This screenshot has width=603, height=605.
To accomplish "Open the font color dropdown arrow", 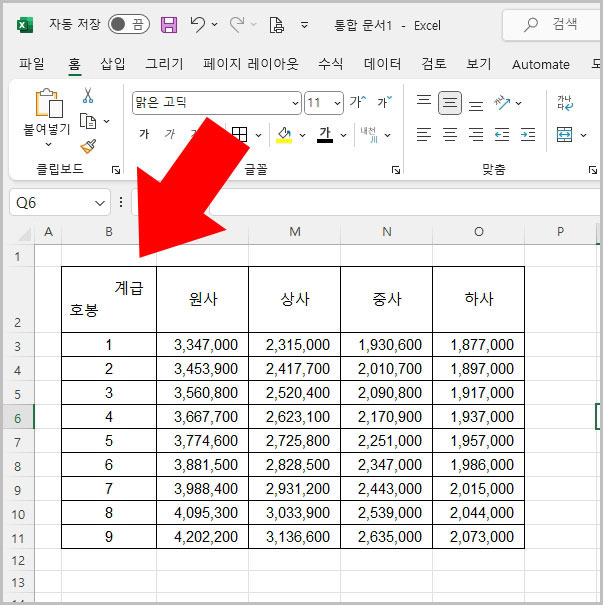I will coord(343,135).
